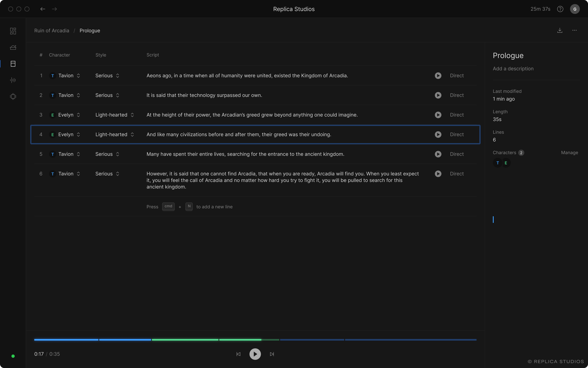
Task: Go forward with the right arrow
Action: (55, 9)
